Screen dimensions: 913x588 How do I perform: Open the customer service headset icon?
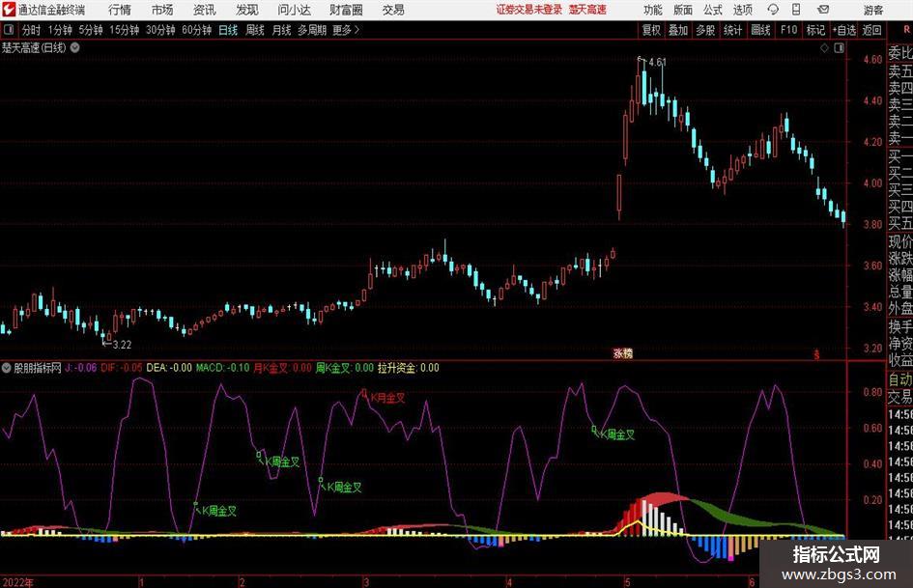pos(773,10)
